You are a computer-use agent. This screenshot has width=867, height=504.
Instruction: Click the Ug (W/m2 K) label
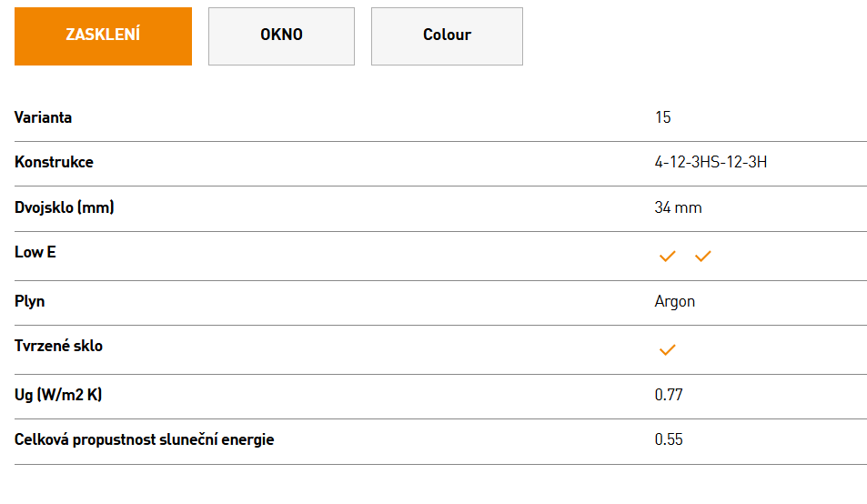(x=58, y=395)
